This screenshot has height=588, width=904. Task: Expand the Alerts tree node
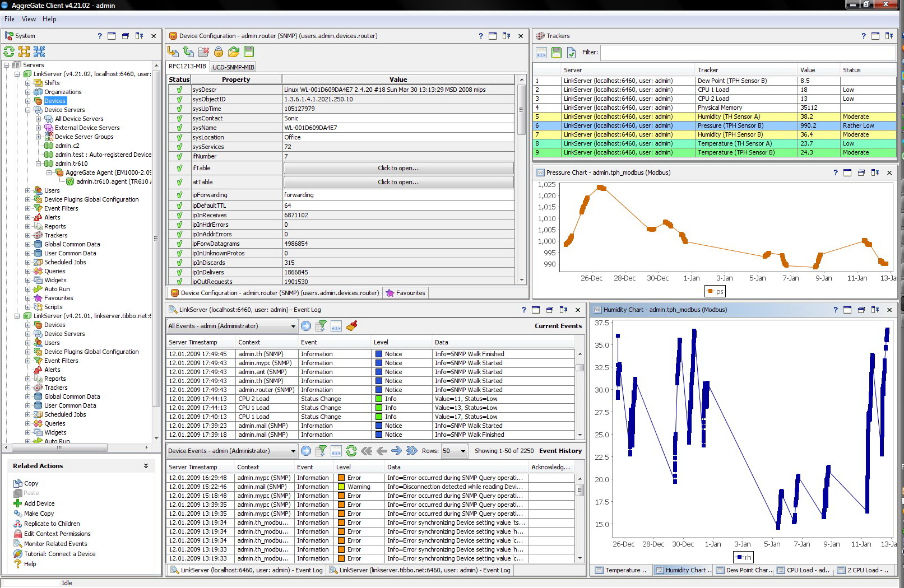[x=28, y=217]
